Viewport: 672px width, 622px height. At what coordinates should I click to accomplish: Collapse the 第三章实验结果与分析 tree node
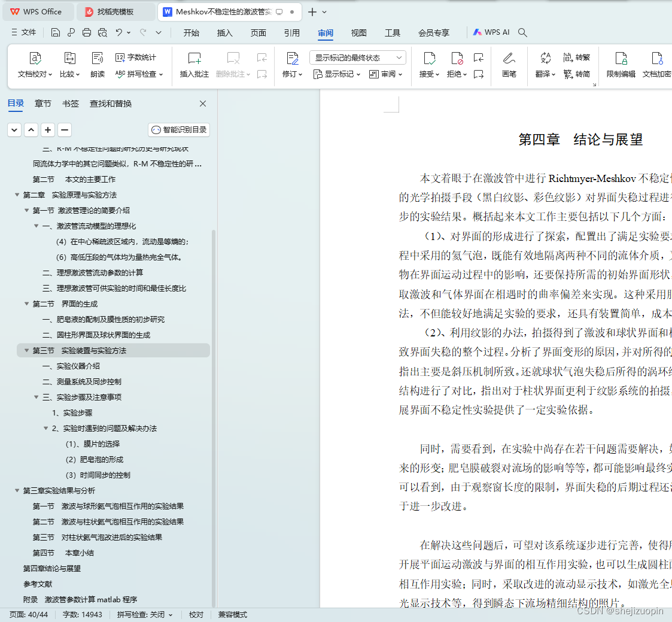click(17, 491)
